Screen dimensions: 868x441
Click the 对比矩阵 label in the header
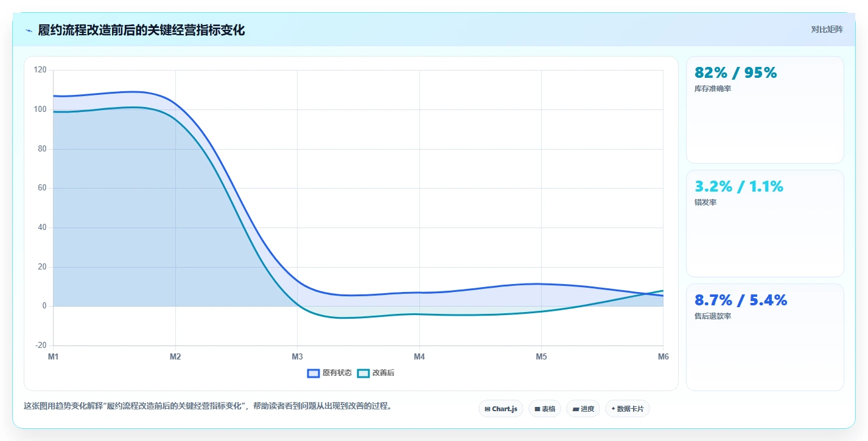tap(827, 29)
